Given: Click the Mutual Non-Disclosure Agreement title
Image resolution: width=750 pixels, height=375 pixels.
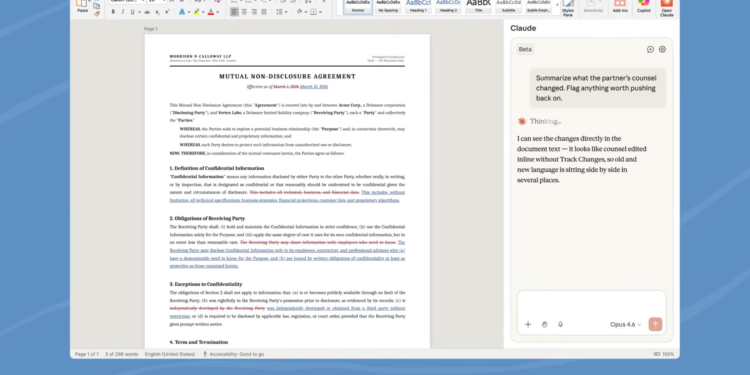Looking at the screenshot, I should [287, 77].
